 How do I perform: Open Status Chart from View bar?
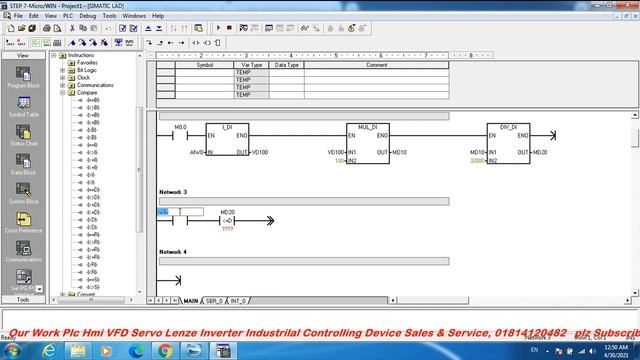point(23,136)
